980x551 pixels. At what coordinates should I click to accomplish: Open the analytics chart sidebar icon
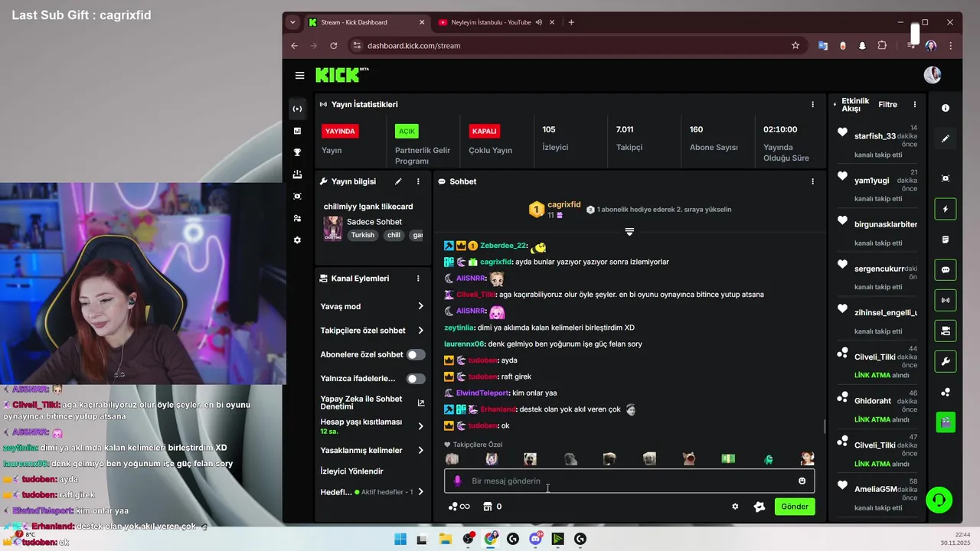(297, 131)
